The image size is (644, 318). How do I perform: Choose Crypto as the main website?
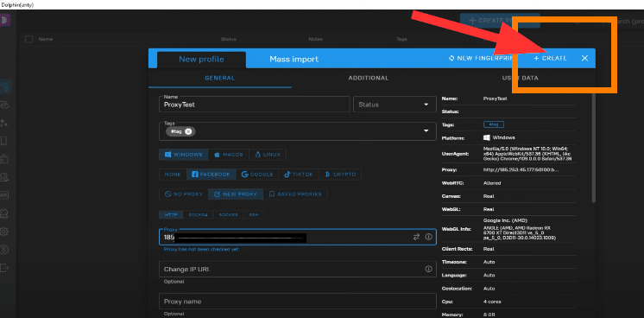click(340, 175)
